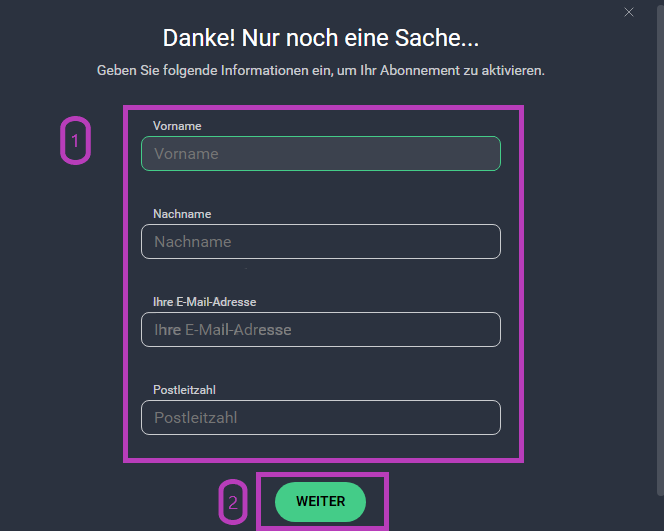Click 'Sache...' at the end of the heading
The image size is (664, 531).
pos(437,38)
